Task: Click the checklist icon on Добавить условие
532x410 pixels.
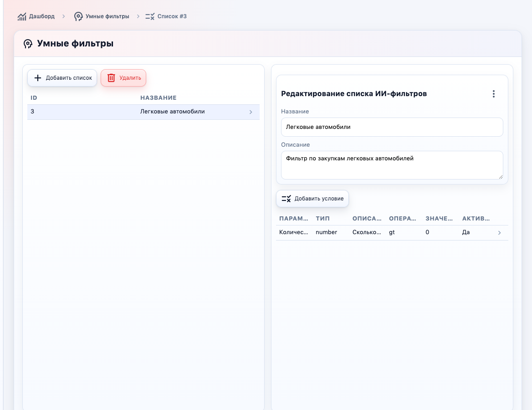Action: pos(286,199)
